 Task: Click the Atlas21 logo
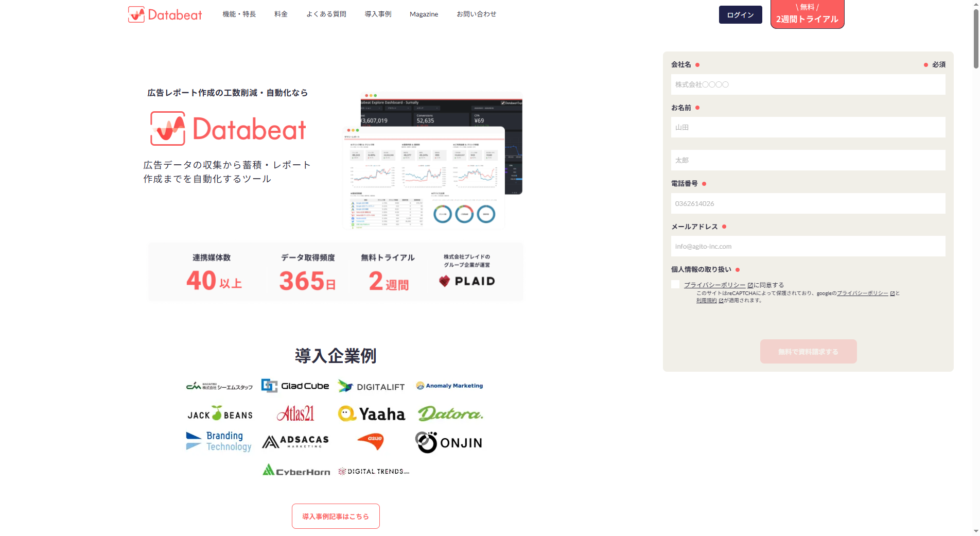click(295, 413)
